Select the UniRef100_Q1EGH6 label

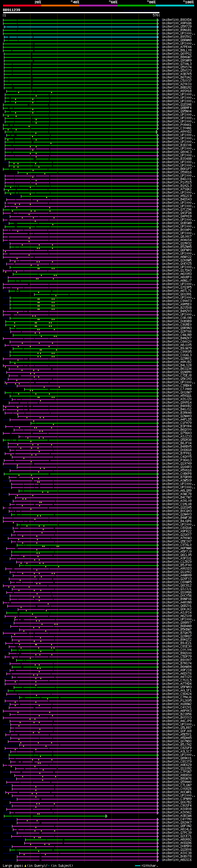(177, 104)
